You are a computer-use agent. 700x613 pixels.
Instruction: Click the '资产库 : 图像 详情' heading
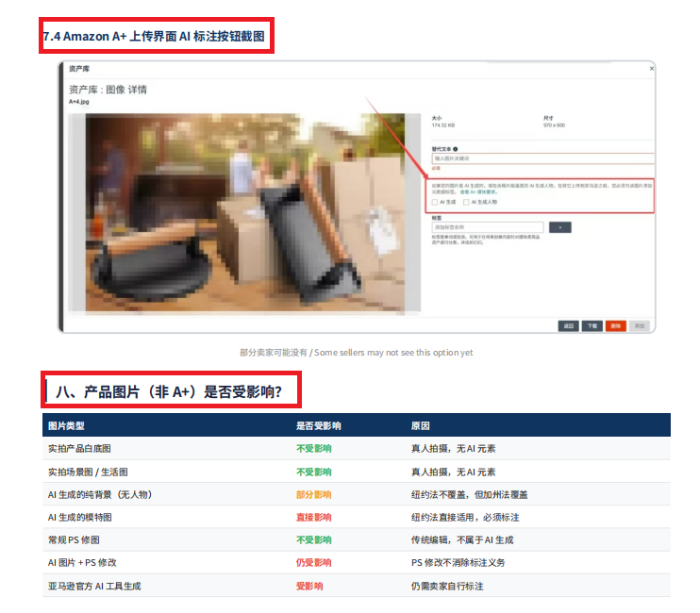point(108,90)
